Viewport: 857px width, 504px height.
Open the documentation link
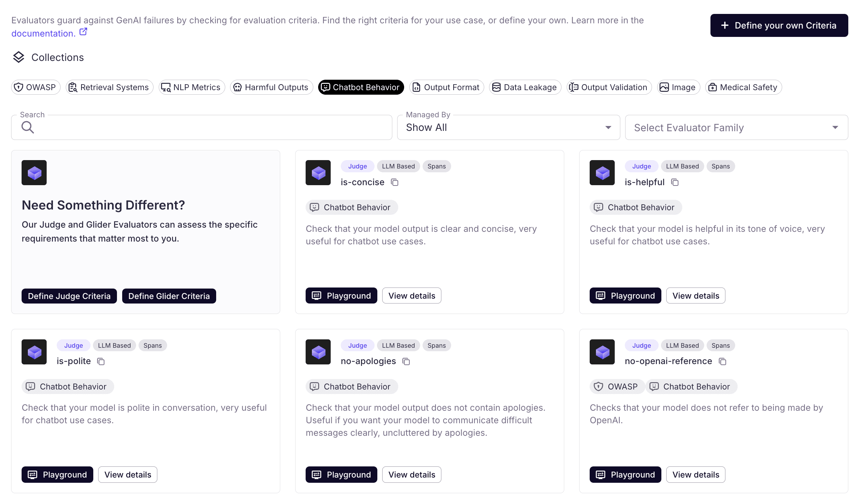click(x=43, y=33)
